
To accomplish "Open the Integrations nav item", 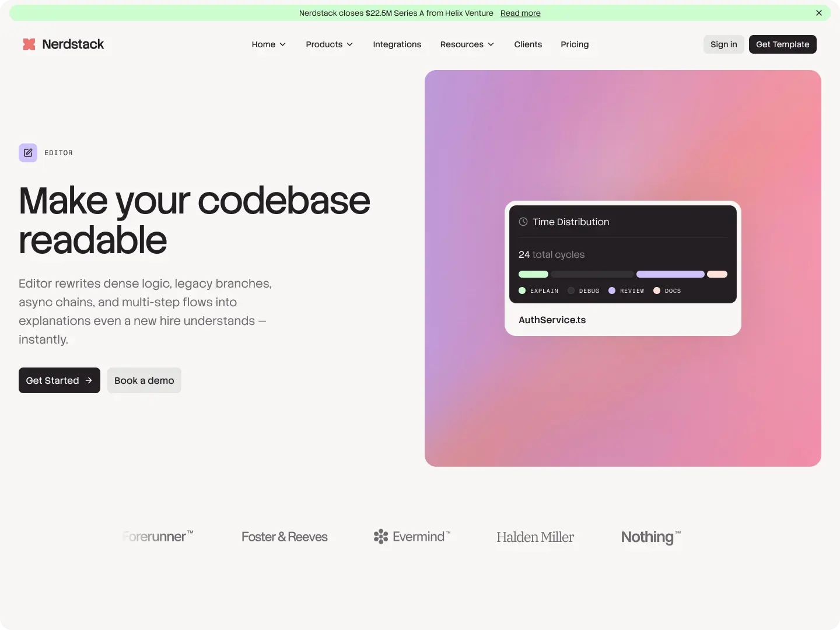I will [397, 44].
